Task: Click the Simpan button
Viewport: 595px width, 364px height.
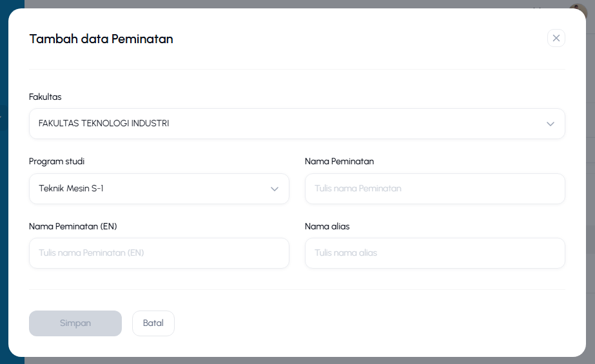Action: 75,323
